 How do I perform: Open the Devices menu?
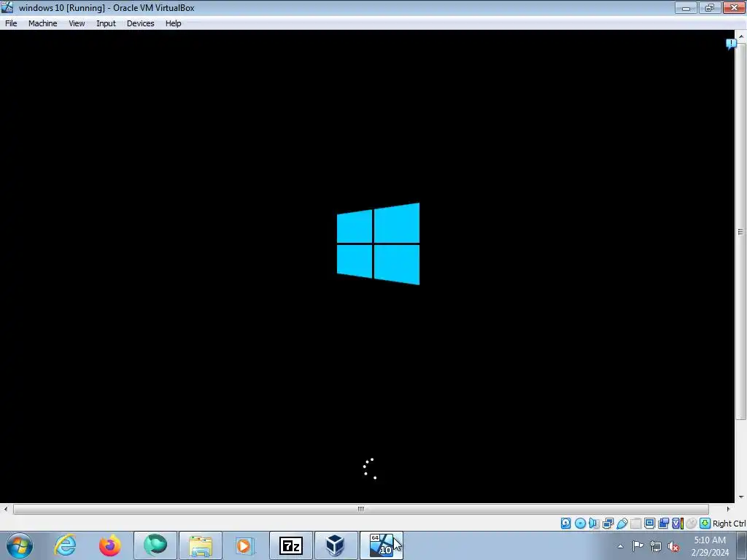point(141,23)
